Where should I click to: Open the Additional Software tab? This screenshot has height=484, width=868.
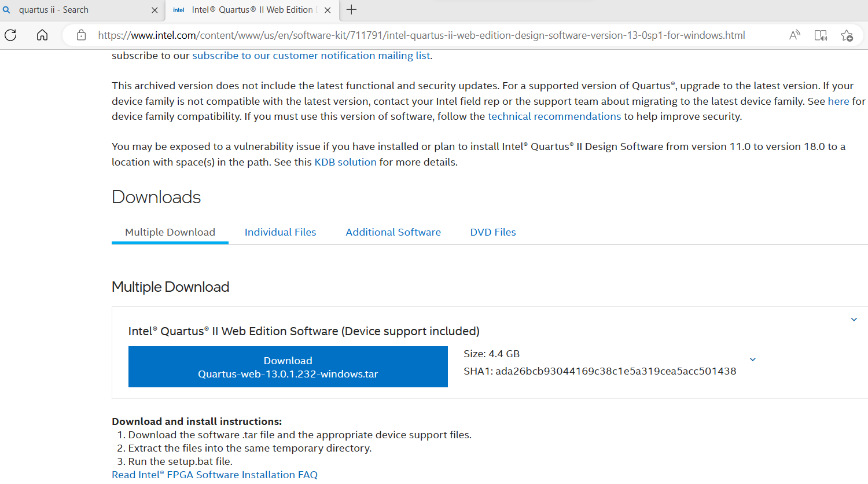click(393, 232)
